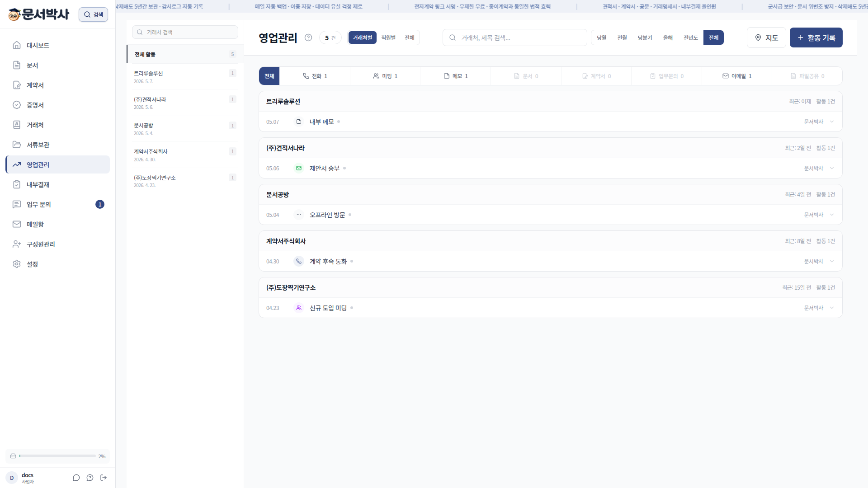Viewport: 868px width, 488px height.
Task: Set period filter to 전년도
Action: click(691, 38)
